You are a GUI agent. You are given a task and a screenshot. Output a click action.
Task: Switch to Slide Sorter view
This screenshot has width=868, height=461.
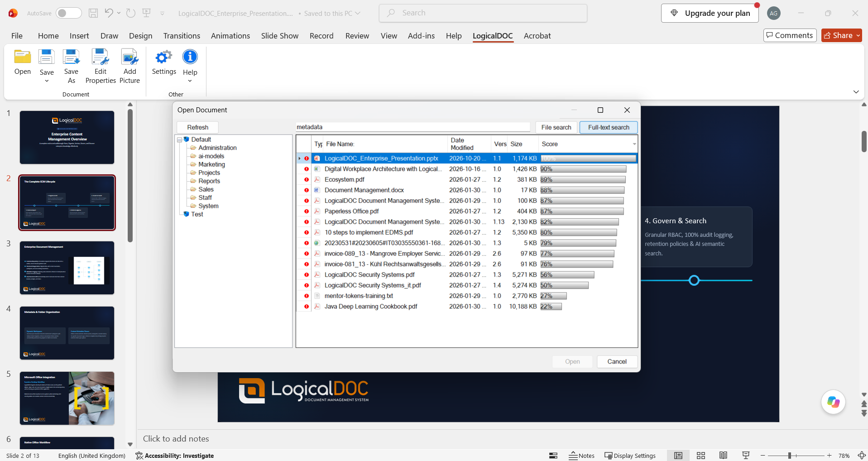(701, 456)
